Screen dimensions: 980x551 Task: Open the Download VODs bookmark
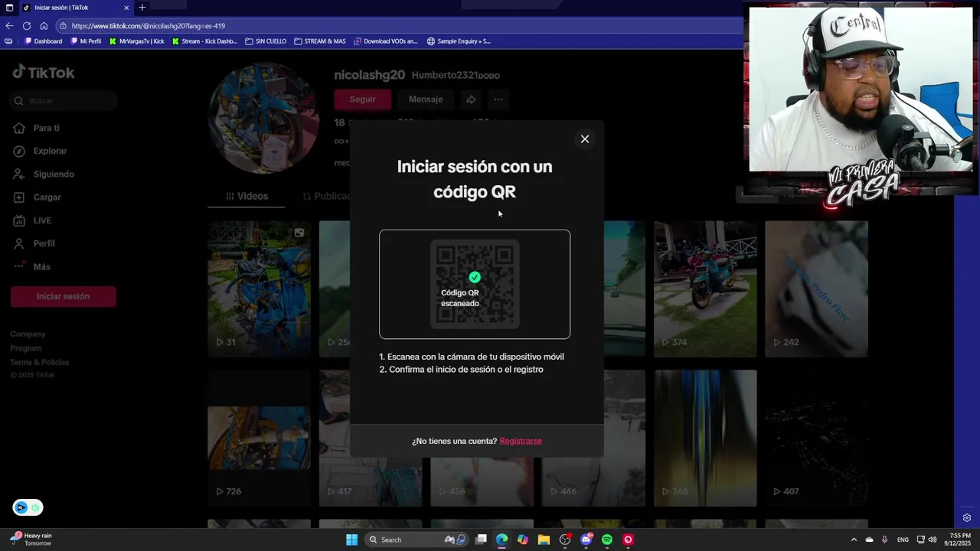(385, 41)
